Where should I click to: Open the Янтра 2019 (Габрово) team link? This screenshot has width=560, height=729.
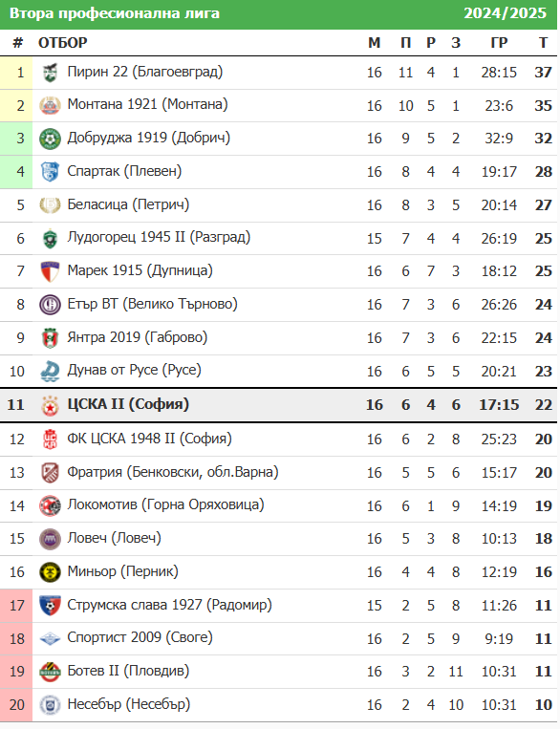[x=138, y=337]
